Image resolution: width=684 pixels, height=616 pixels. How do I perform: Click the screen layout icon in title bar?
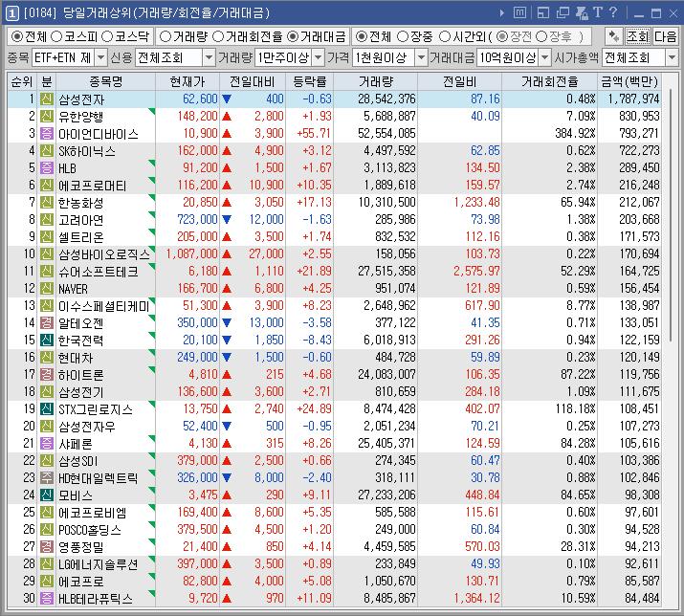pos(543,13)
